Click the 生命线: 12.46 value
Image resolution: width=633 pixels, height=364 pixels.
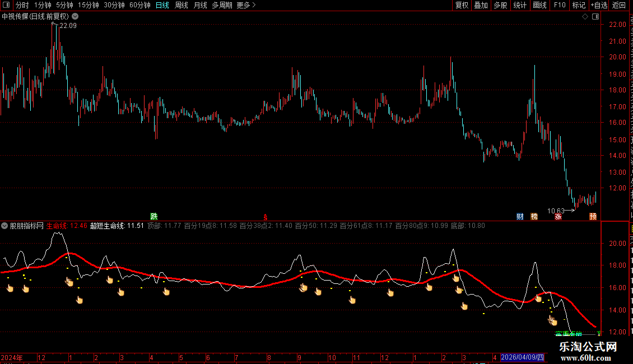(x=67, y=226)
